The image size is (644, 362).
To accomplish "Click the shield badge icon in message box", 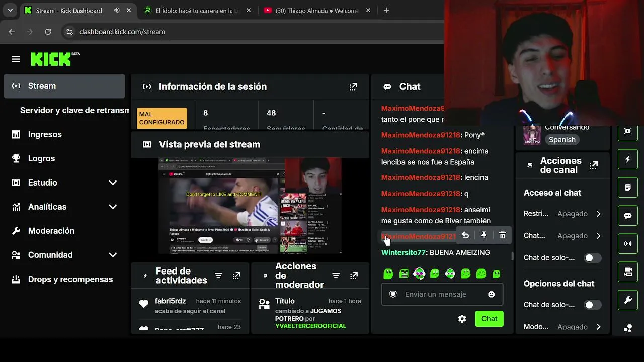I will click(393, 294).
